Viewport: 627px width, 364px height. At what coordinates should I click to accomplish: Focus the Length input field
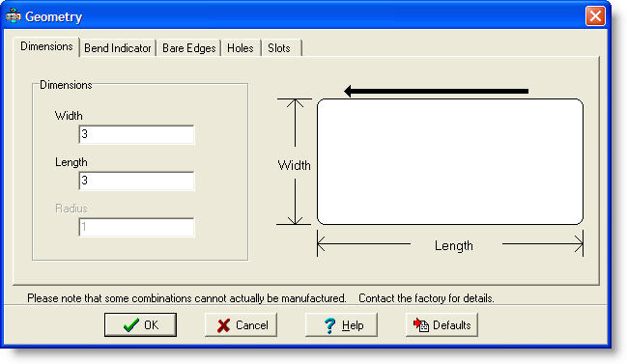pyautogui.click(x=136, y=181)
